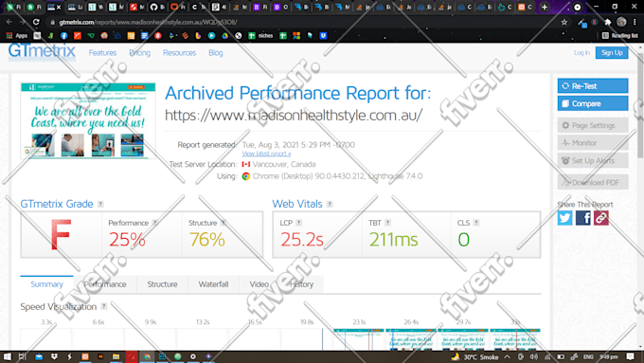Click the browser back arrow
Screen dimensions: 644x363
(9, 22)
